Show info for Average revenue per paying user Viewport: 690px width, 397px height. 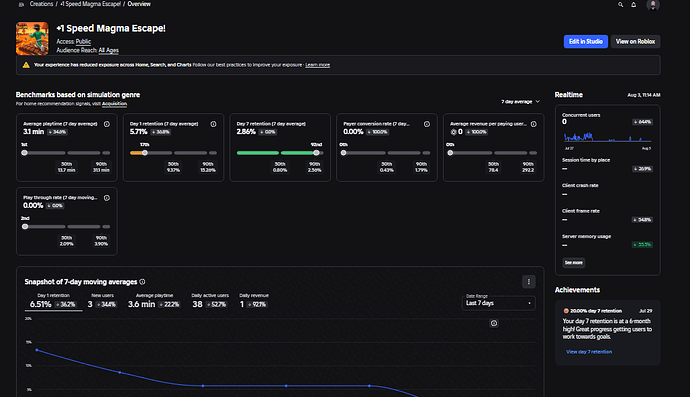pos(533,124)
